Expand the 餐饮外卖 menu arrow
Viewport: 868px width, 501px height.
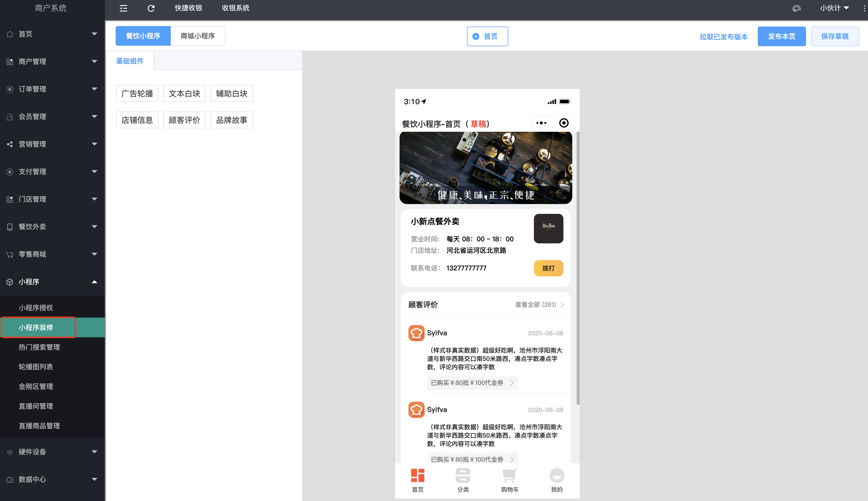94,226
